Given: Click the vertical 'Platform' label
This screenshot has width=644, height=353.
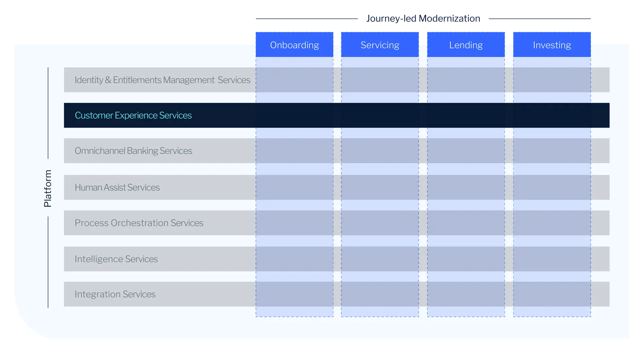Looking at the screenshot, I should click(48, 188).
